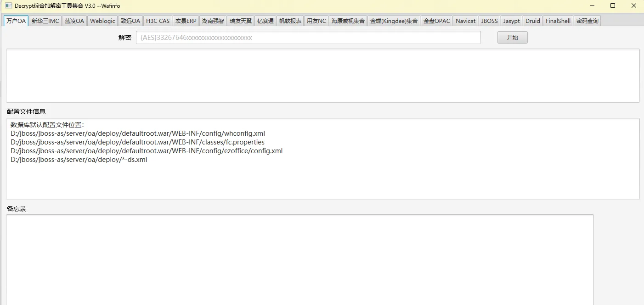The width and height of the screenshot is (644, 305).
Task: Switch to the JBOSS tab
Action: pyautogui.click(x=490, y=21)
